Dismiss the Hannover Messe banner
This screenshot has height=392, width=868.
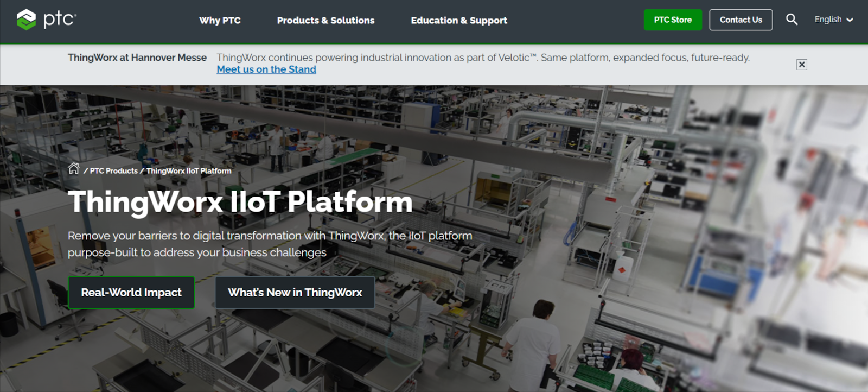coord(801,65)
